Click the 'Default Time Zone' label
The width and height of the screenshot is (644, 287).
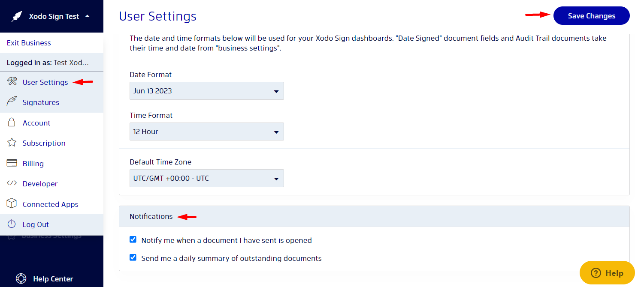tap(160, 162)
